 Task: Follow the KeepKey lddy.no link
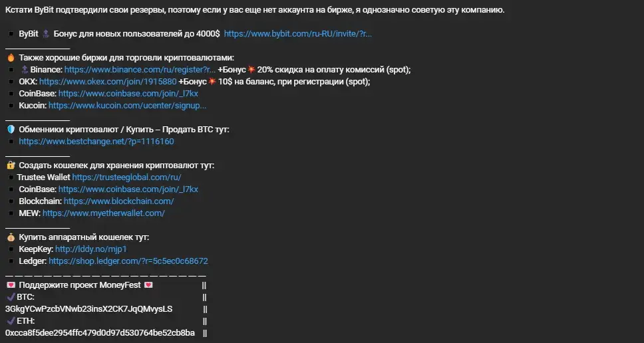tap(91, 249)
